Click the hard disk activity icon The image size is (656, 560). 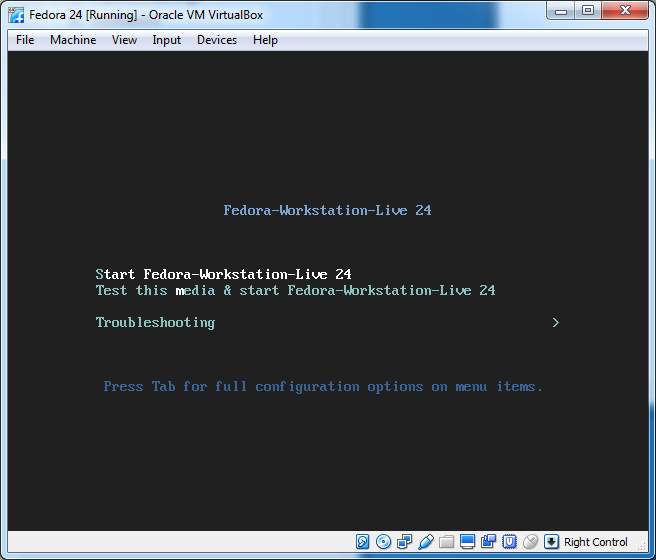pyautogui.click(x=362, y=542)
